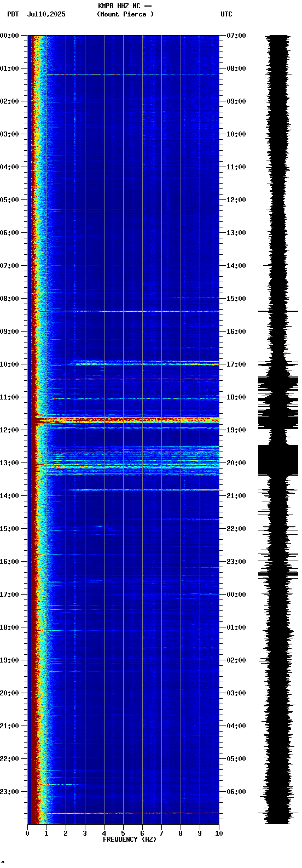Click the 07:00 UTC time label
The height and width of the screenshot is (868, 302).
[236, 36]
